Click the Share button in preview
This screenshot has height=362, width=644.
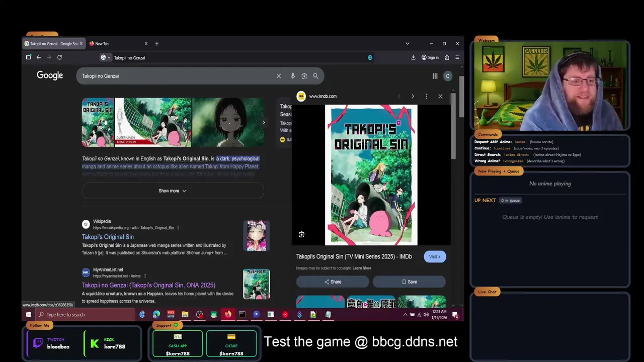[333, 282]
